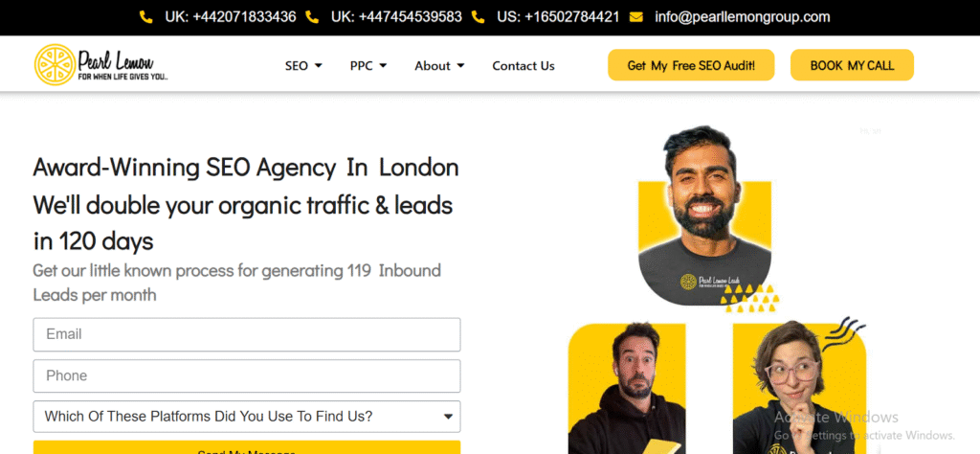980x454 pixels.
Task: Click the BOOK MY CALL button
Action: 852,65
